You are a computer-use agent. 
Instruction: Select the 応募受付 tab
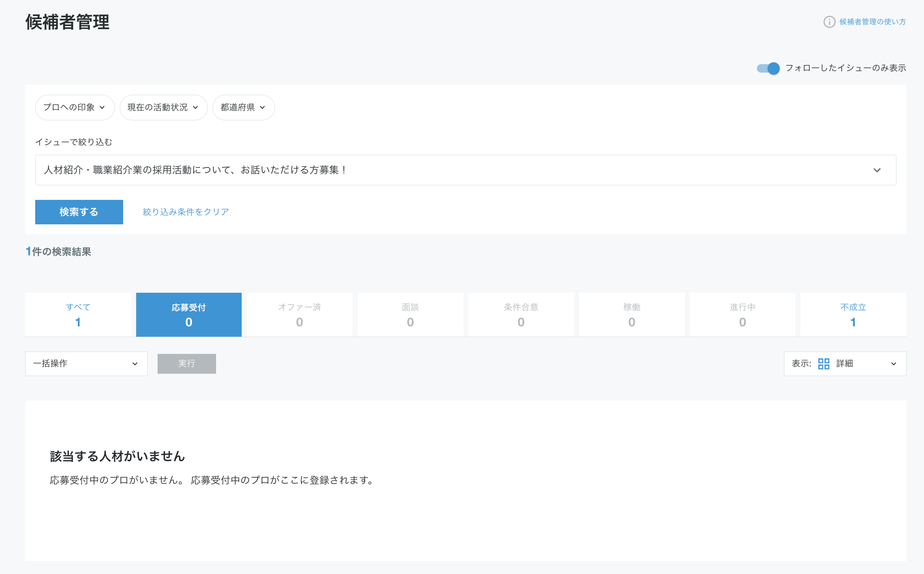tap(189, 315)
